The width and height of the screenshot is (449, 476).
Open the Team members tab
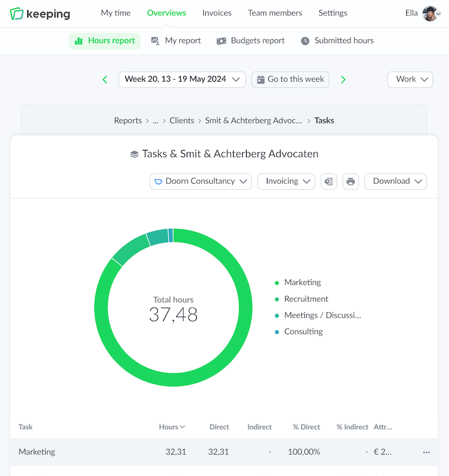(x=275, y=13)
